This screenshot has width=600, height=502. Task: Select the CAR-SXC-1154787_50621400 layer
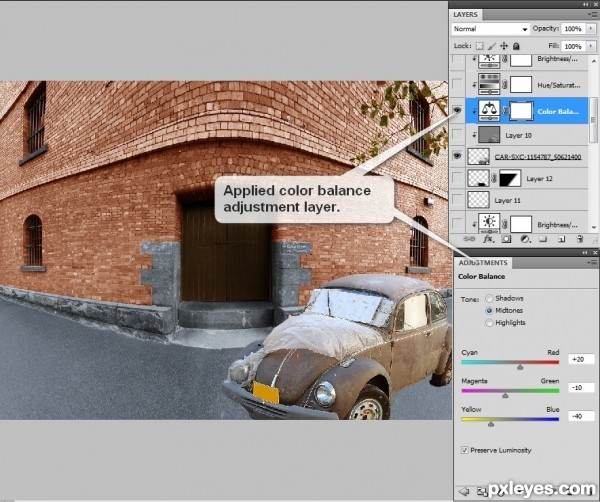tap(527, 156)
